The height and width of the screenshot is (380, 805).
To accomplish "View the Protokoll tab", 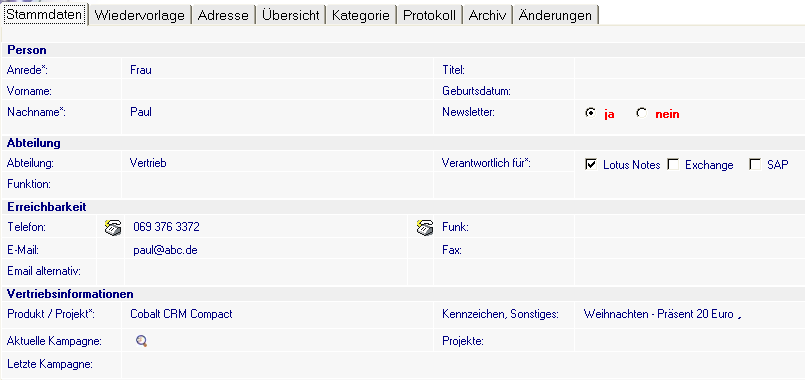I will point(430,15).
